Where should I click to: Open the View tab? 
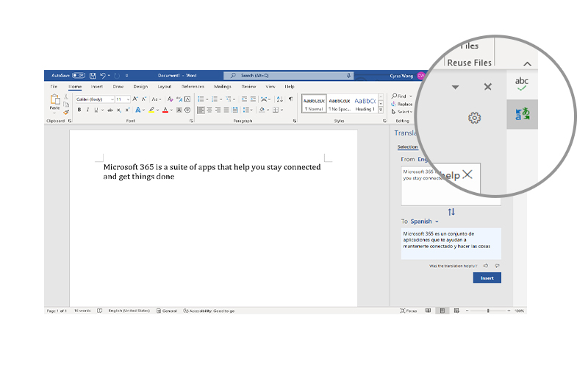pos(270,87)
